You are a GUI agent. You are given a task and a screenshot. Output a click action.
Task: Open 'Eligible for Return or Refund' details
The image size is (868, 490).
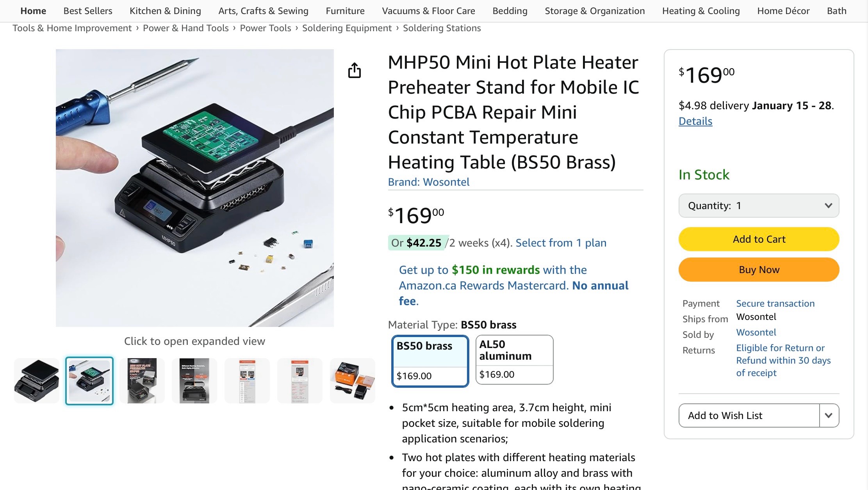point(783,360)
